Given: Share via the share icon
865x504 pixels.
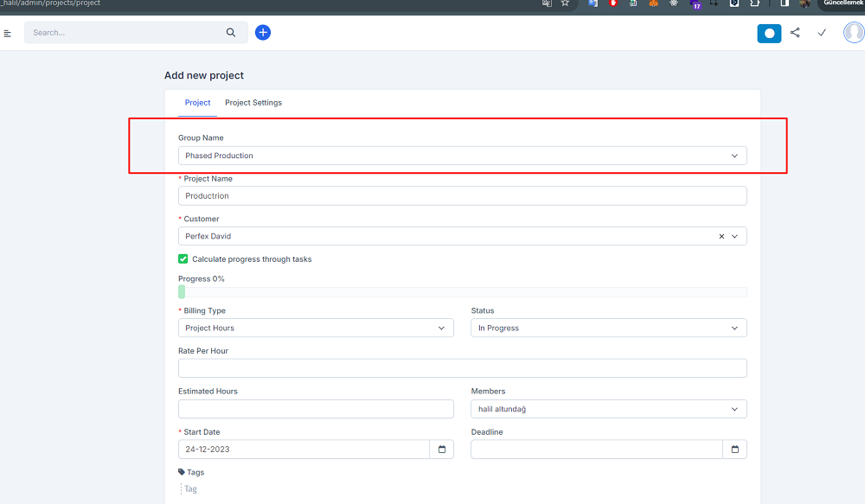Looking at the screenshot, I should click(x=795, y=33).
